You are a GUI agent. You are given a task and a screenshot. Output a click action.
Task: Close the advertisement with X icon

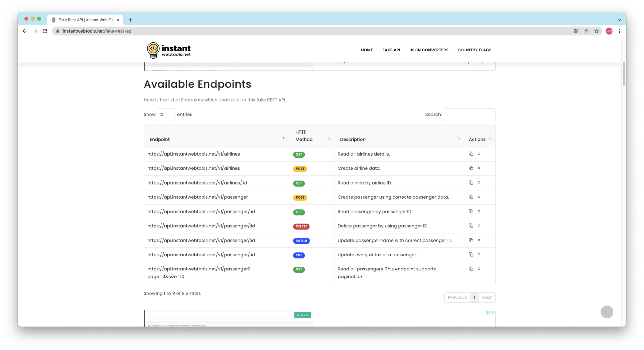coord(493,312)
